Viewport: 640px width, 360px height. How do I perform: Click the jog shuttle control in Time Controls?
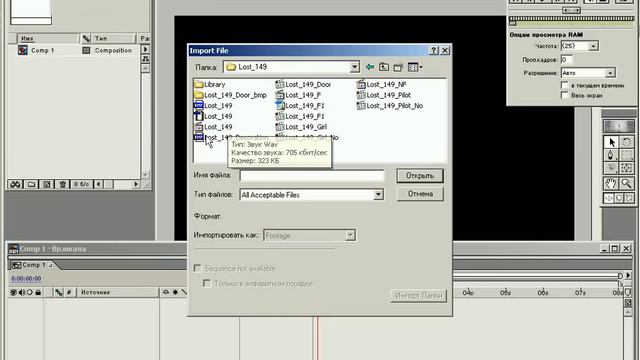coord(571,10)
